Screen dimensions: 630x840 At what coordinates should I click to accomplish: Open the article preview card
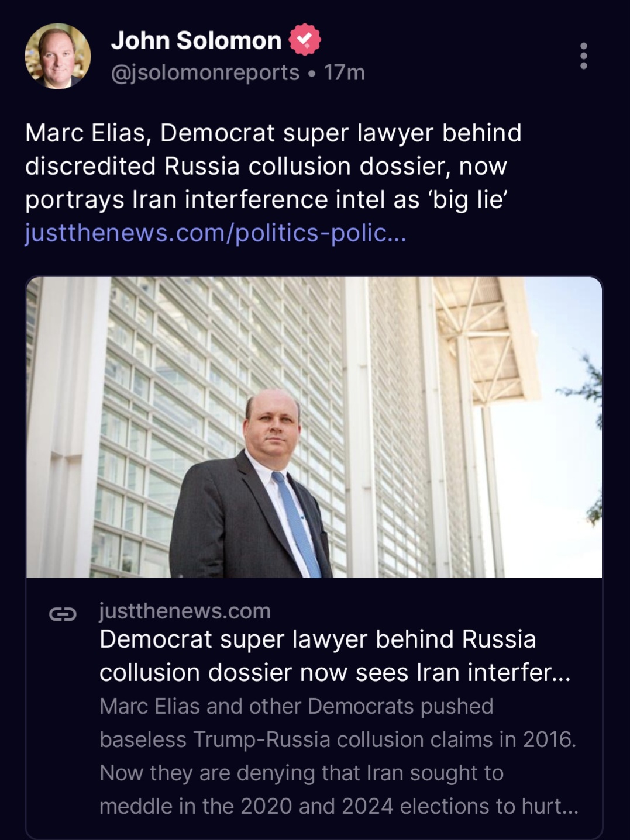tap(313, 555)
